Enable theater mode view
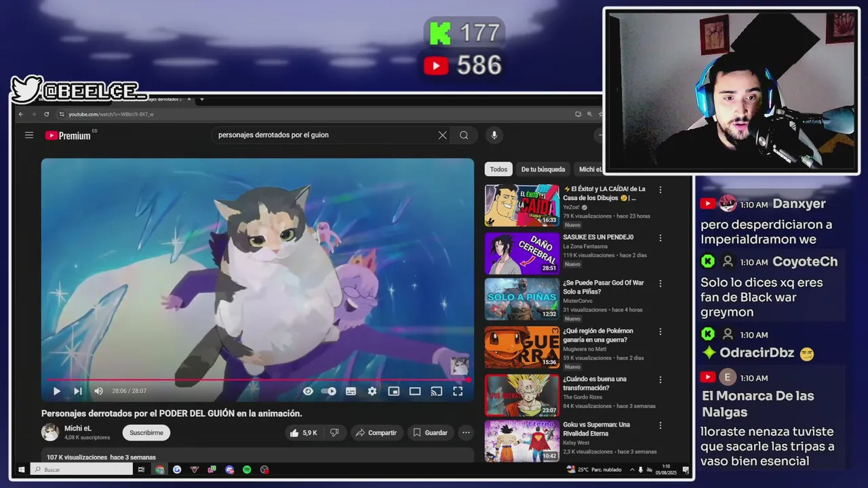868x488 pixels. (x=415, y=391)
